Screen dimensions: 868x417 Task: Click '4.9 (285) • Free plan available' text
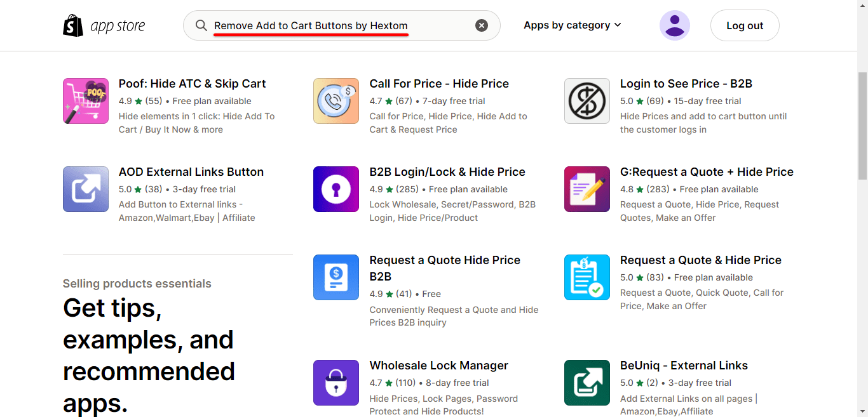pos(438,189)
